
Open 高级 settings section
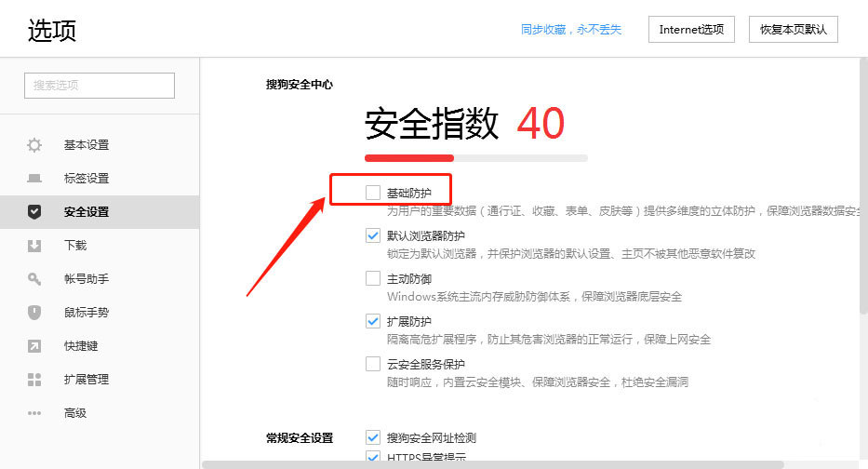100,413
